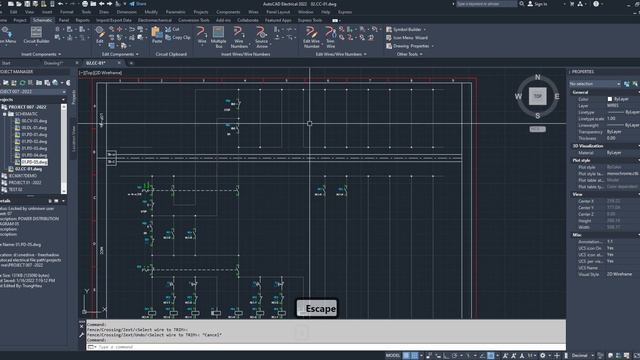Image resolution: width=640 pixels, height=360 pixels.
Task: Select 02.CC-01.dwg in project tree
Action: (28, 169)
